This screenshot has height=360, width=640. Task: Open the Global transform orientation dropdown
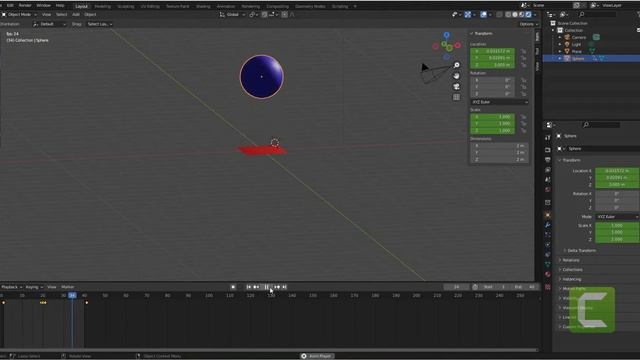point(232,14)
